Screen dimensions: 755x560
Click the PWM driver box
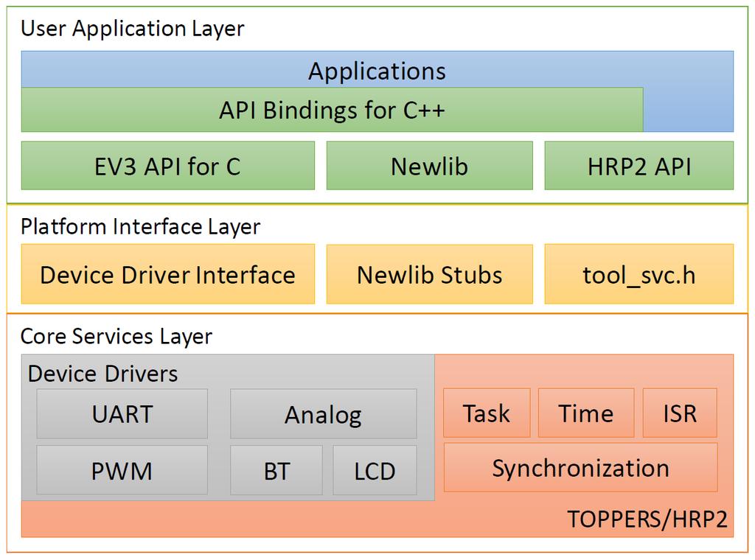pyautogui.click(x=122, y=470)
